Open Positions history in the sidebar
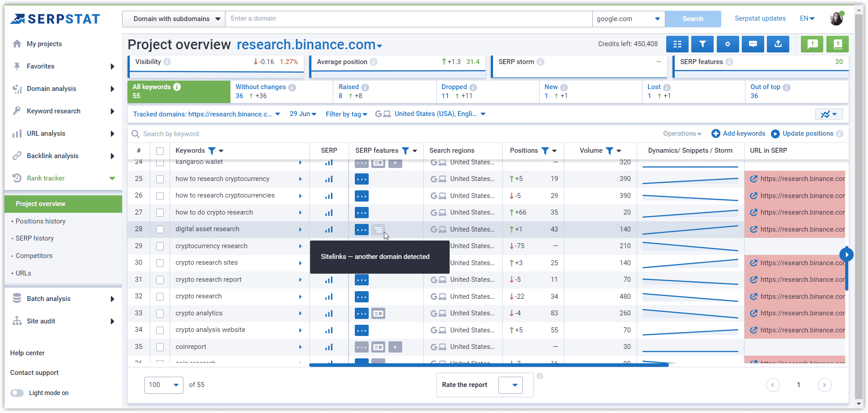The height and width of the screenshot is (413, 868). pyautogui.click(x=41, y=221)
